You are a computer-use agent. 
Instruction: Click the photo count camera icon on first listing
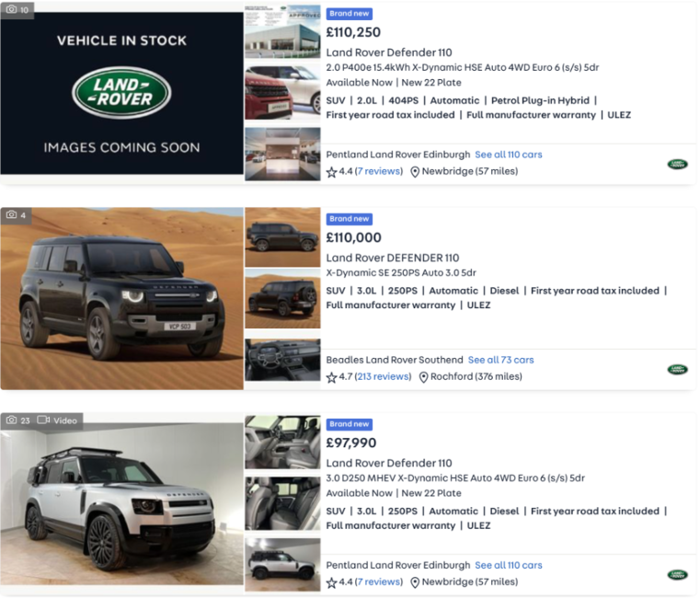[11, 9]
